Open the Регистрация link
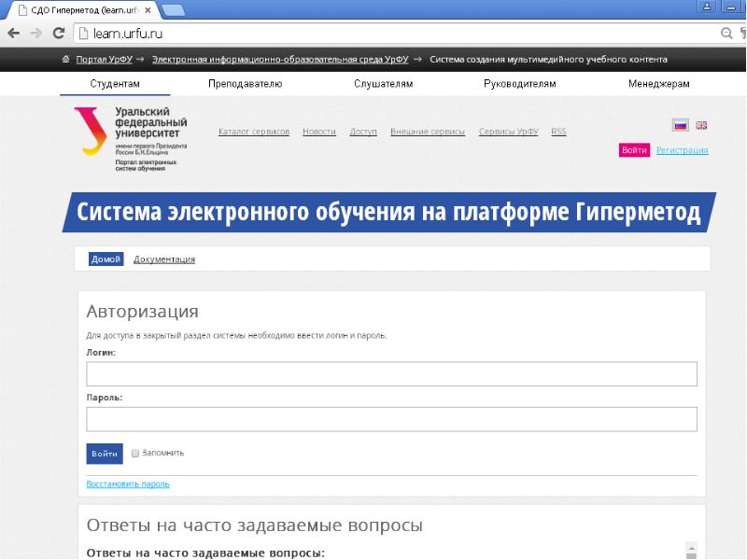The image size is (747, 560). (682, 150)
